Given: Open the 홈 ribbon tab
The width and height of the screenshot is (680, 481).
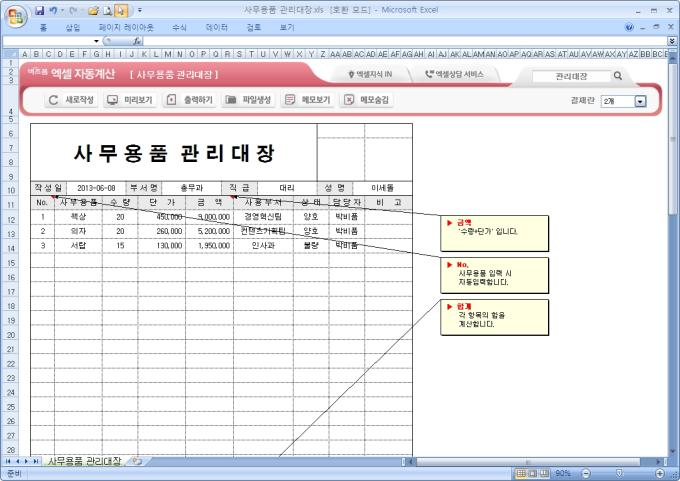Looking at the screenshot, I should click(43, 28).
